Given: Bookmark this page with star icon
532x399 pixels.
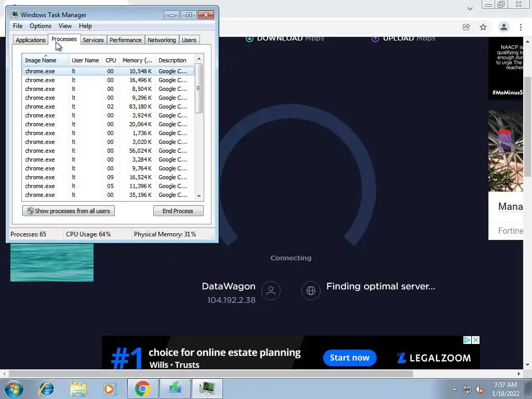Looking at the screenshot, I should (x=483, y=27).
